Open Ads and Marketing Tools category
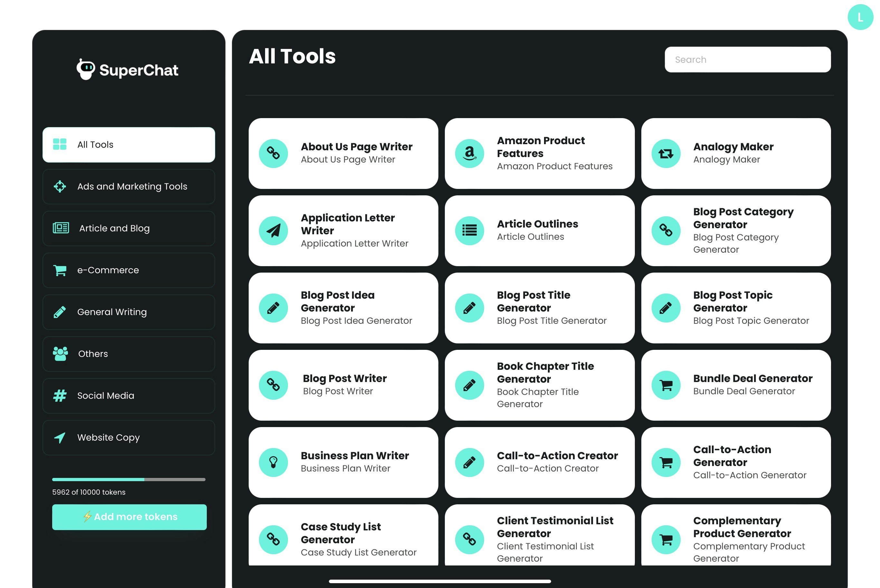 coord(129,186)
